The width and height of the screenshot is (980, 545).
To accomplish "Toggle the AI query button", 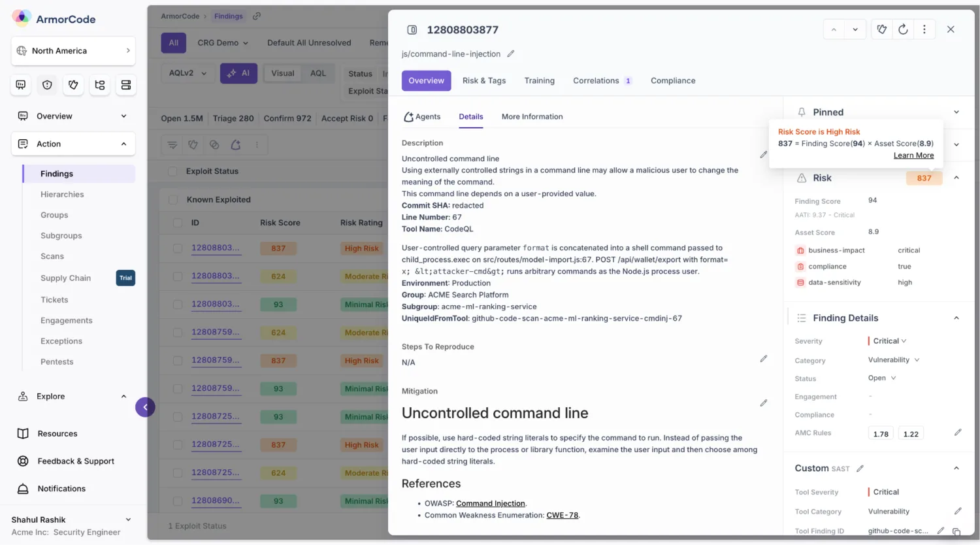I will (238, 73).
